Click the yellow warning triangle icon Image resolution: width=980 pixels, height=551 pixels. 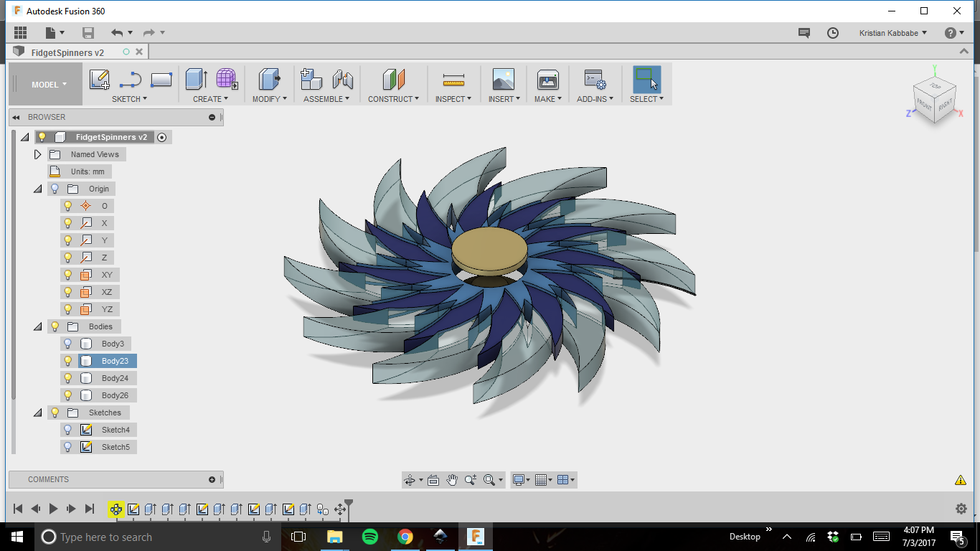961,480
